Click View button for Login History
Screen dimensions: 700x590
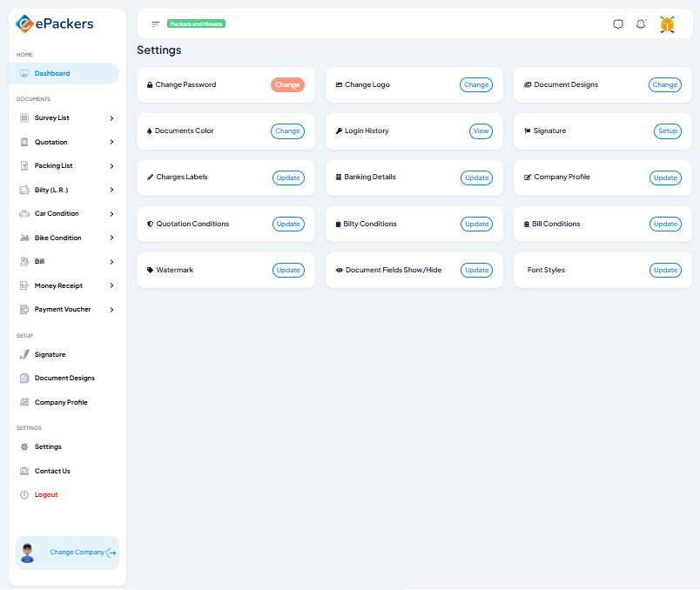coord(481,131)
